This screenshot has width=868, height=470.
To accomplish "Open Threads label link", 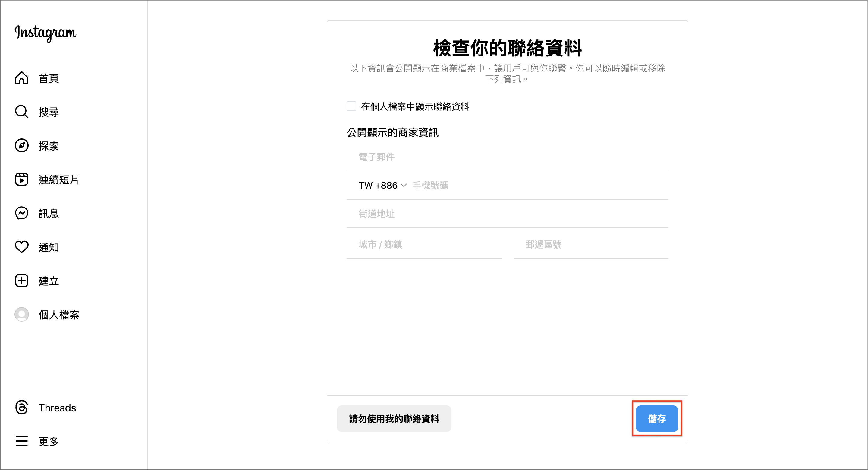I will tap(57, 408).
